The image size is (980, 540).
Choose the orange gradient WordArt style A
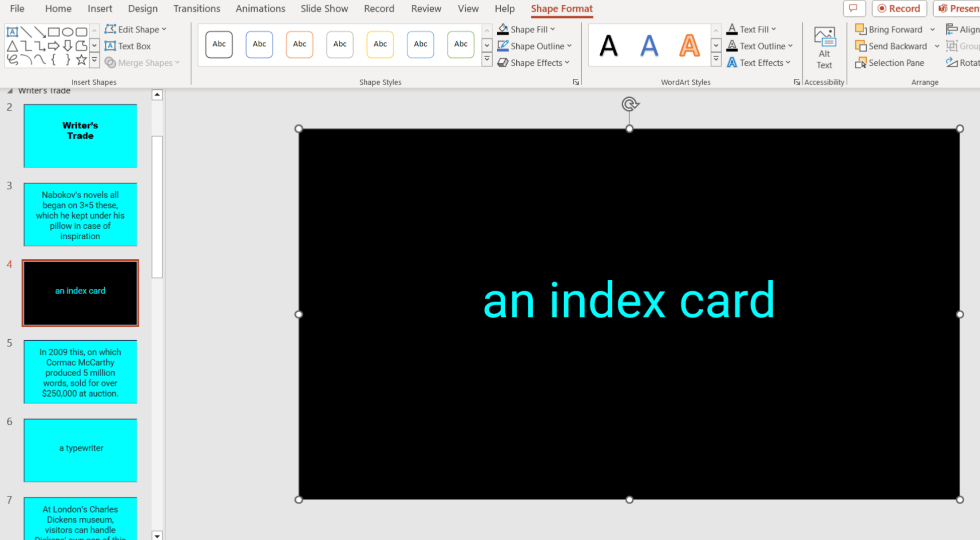689,45
